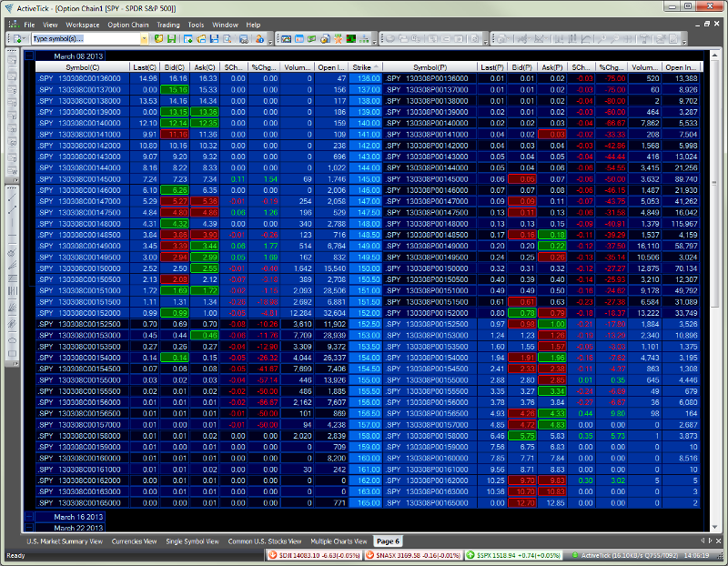
Task: Open the Trading menu
Action: [x=168, y=25]
